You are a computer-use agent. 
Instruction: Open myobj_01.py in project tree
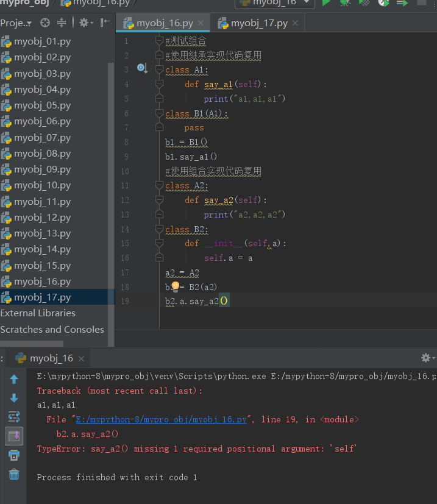click(42, 41)
